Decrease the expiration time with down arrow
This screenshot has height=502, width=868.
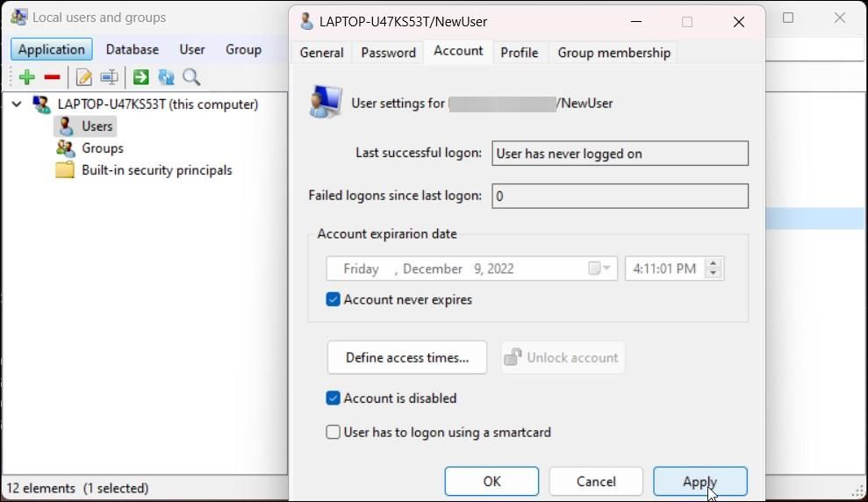[x=713, y=273]
